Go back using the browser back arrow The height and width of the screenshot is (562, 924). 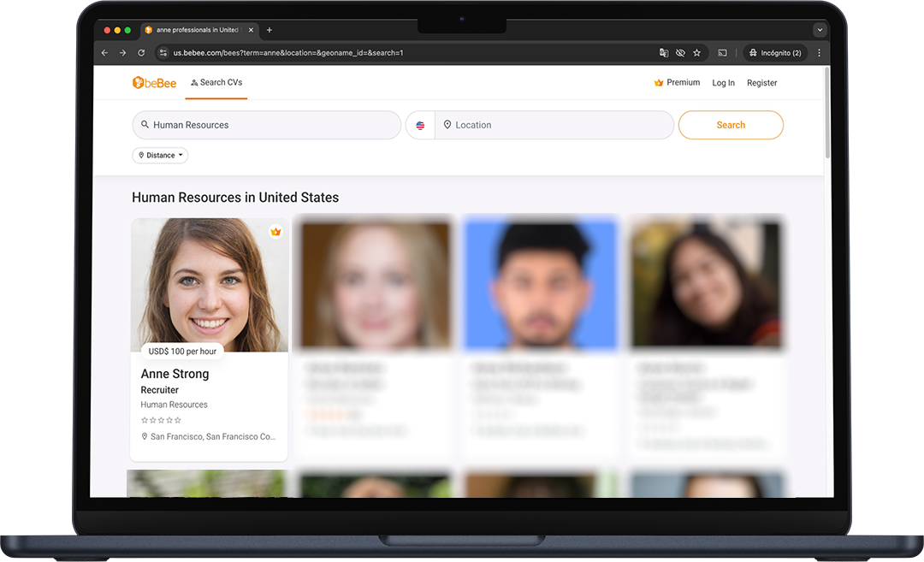pos(104,53)
